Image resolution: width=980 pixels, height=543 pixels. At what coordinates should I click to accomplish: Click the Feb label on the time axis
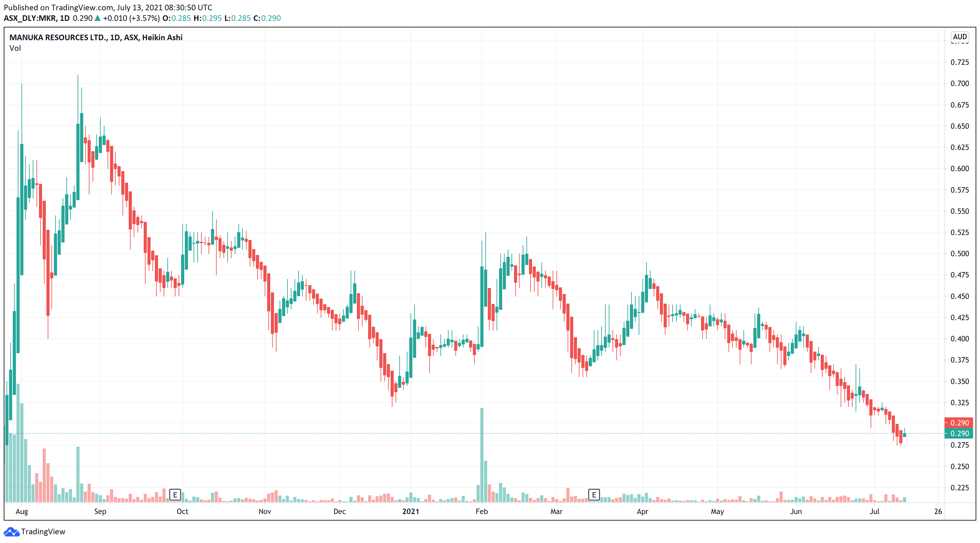pyautogui.click(x=482, y=512)
